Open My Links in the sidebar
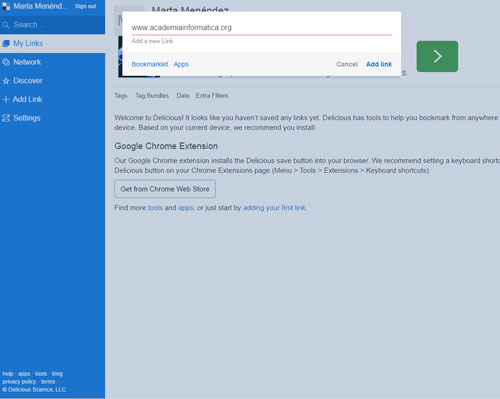This screenshot has height=399, width=500. click(x=52, y=43)
